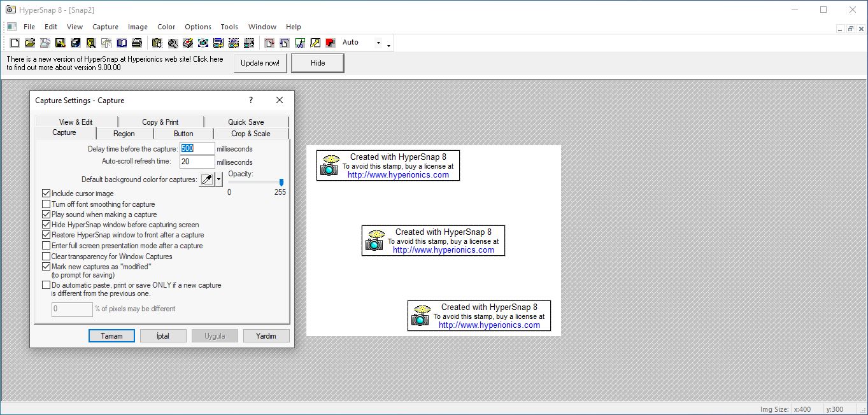Switch to the Crop & Scale tab
This screenshot has height=415, width=868.
pyautogui.click(x=251, y=134)
